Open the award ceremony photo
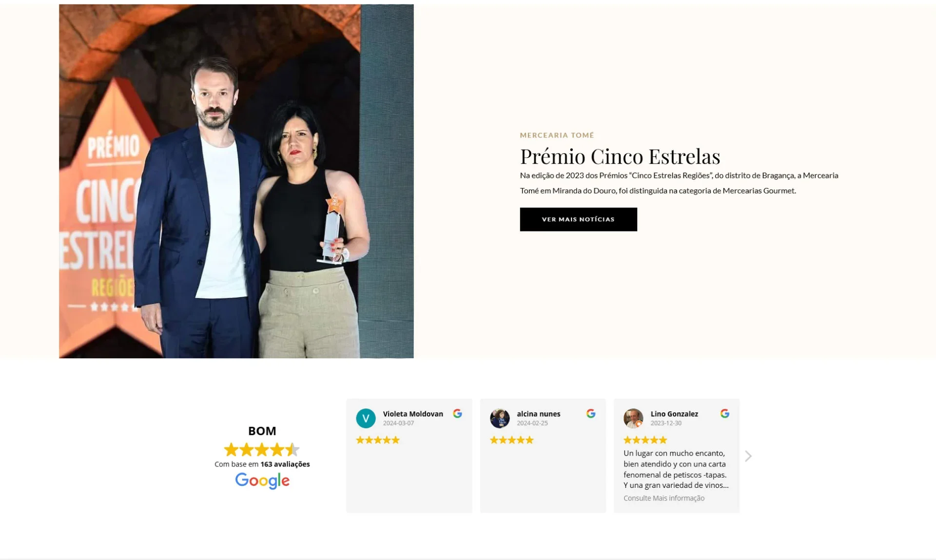The image size is (936, 560). point(236,181)
